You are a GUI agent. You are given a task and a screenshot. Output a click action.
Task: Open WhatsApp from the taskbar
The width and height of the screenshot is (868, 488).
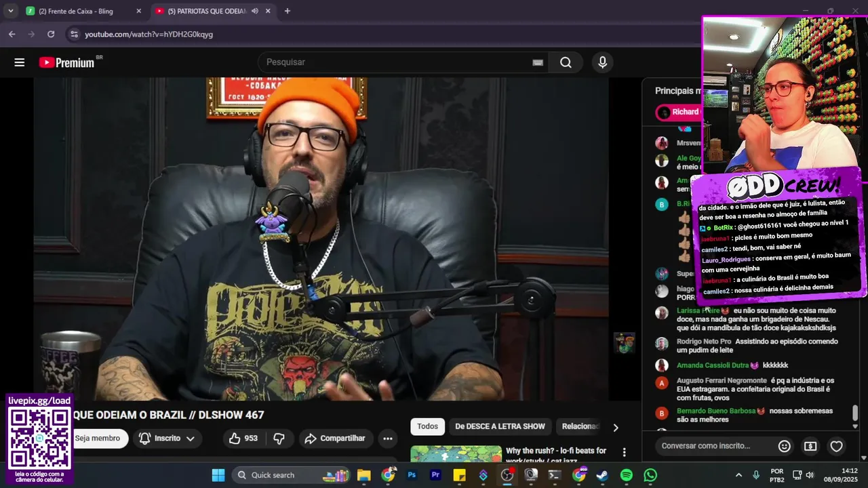[650, 475]
